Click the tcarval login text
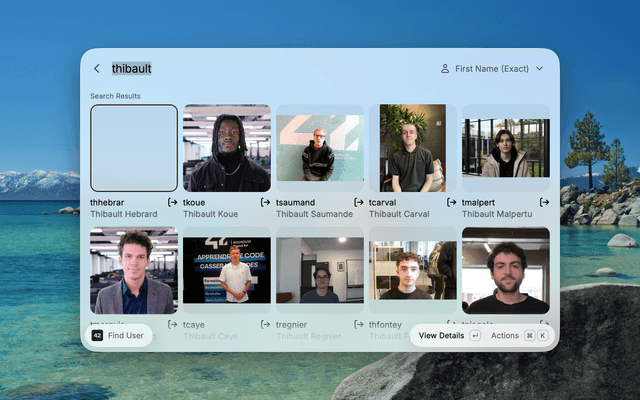Viewport: 640px width, 400px height. pos(382,202)
